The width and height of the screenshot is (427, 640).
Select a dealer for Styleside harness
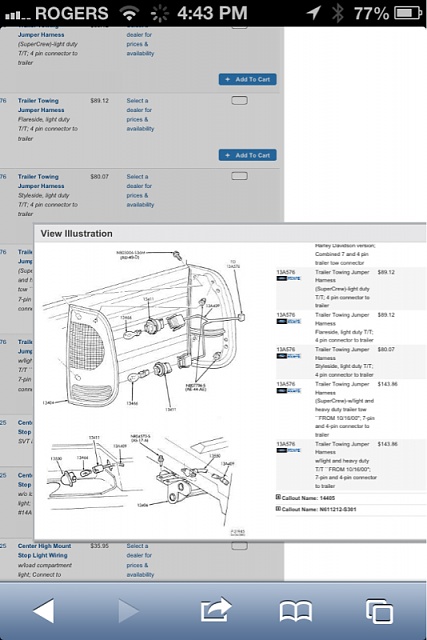[140, 191]
